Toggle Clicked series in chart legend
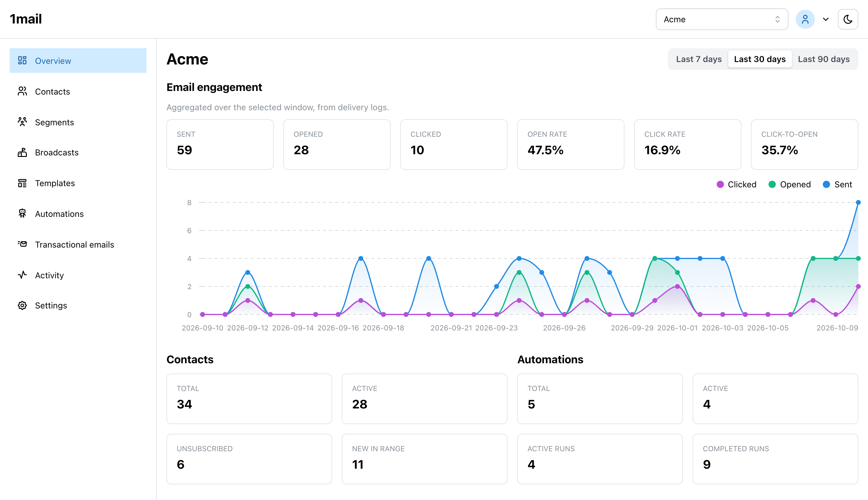Viewport: 868px width, 500px height. pos(736,184)
